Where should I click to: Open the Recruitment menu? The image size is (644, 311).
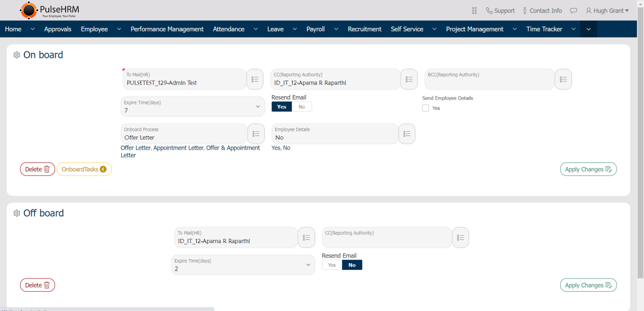364,29
